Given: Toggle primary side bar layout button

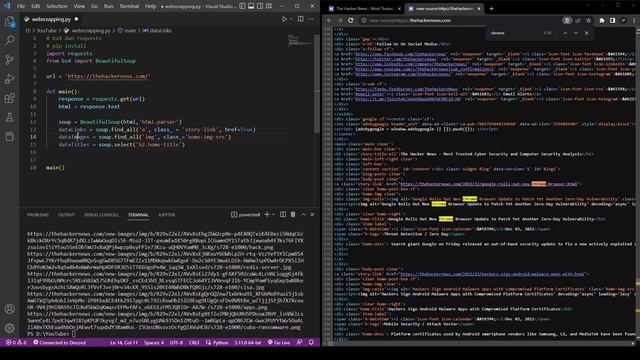Looking at the screenshot, I should pyautogui.click(x=242, y=6).
